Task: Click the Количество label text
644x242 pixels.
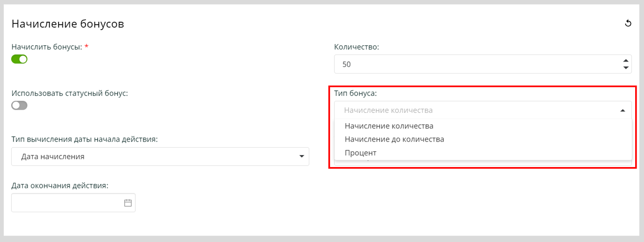Action: coord(357,47)
